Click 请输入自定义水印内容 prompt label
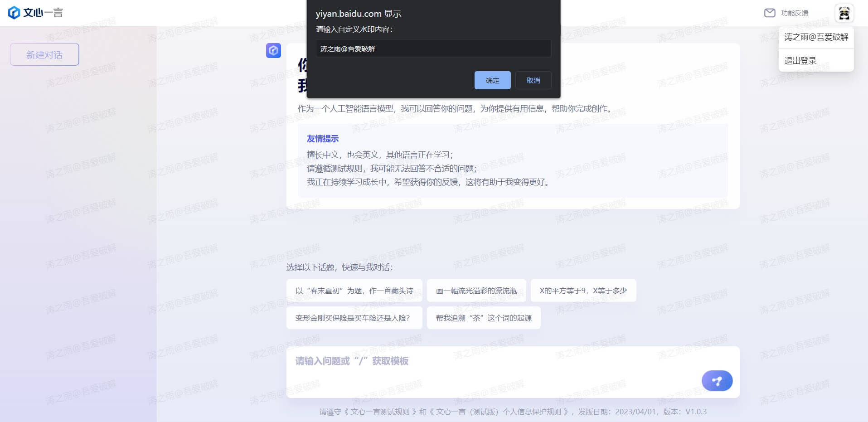This screenshot has height=422, width=868. [354, 29]
